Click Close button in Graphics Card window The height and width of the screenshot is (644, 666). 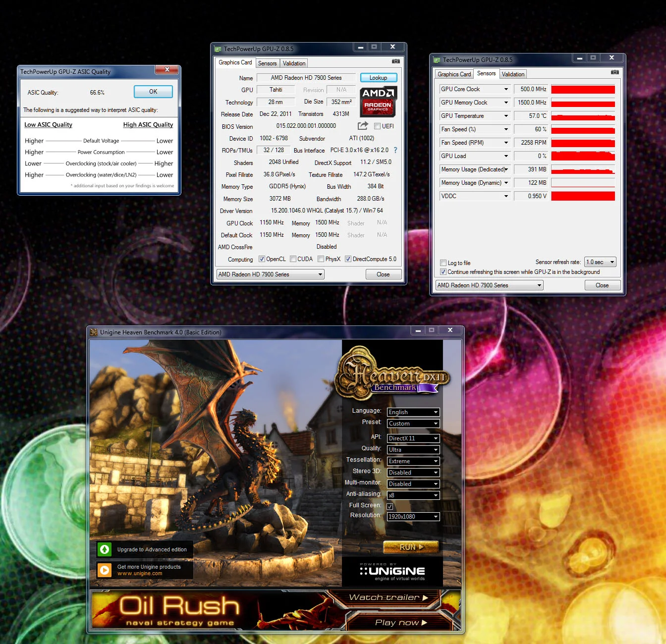384,274
